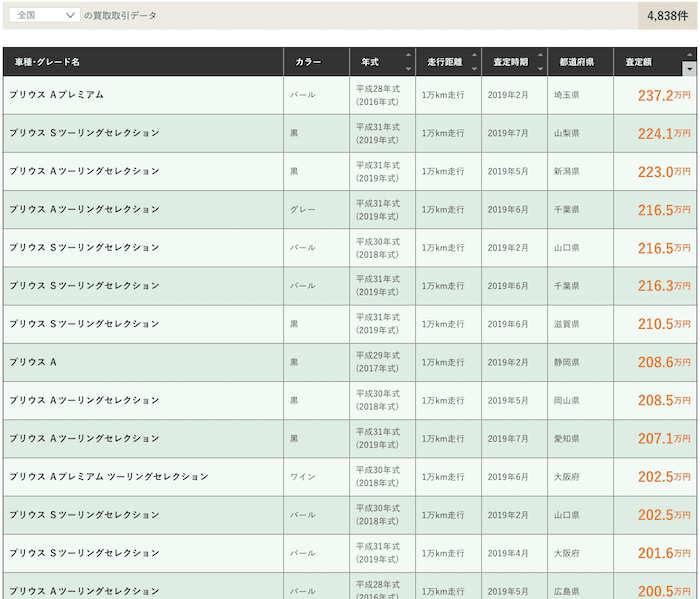Open the 全国 region dropdown
Image resolution: width=700 pixels, height=599 pixels.
(x=45, y=15)
